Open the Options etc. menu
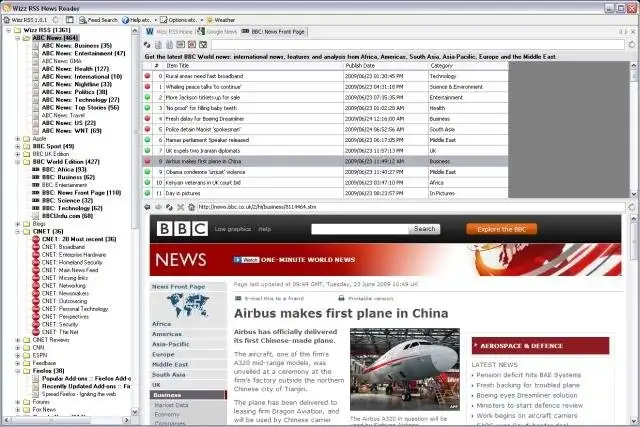The height and width of the screenshot is (427, 640). [178, 20]
